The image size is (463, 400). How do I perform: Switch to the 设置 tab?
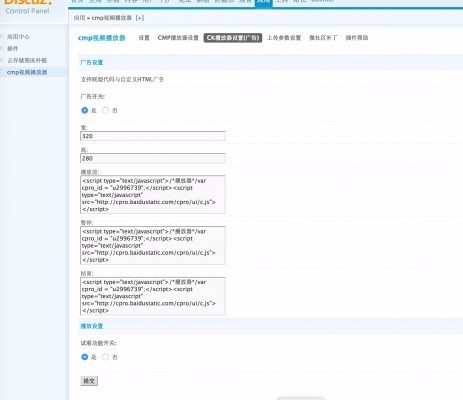[x=144, y=38]
